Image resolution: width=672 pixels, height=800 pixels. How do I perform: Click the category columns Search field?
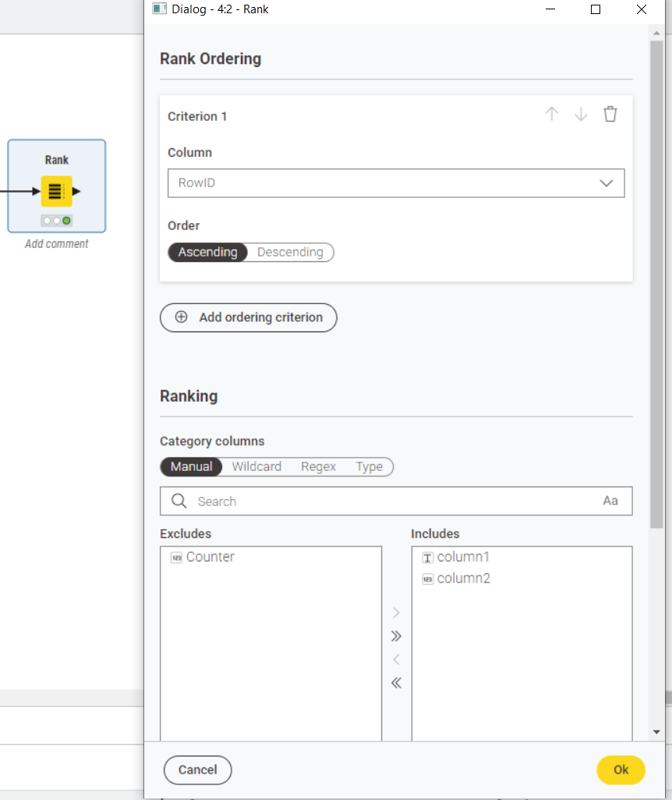(x=390, y=501)
